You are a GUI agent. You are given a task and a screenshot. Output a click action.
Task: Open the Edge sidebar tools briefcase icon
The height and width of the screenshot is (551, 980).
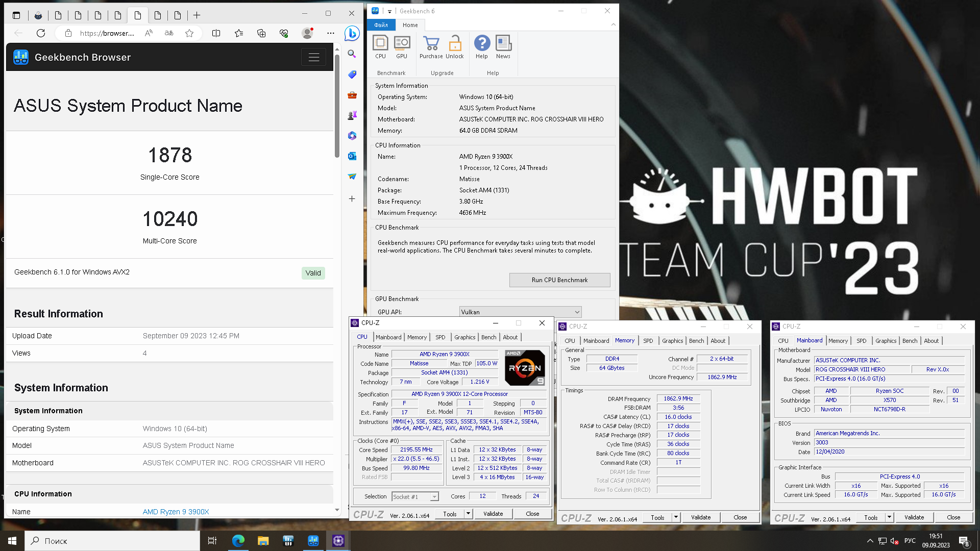[352, 95]
